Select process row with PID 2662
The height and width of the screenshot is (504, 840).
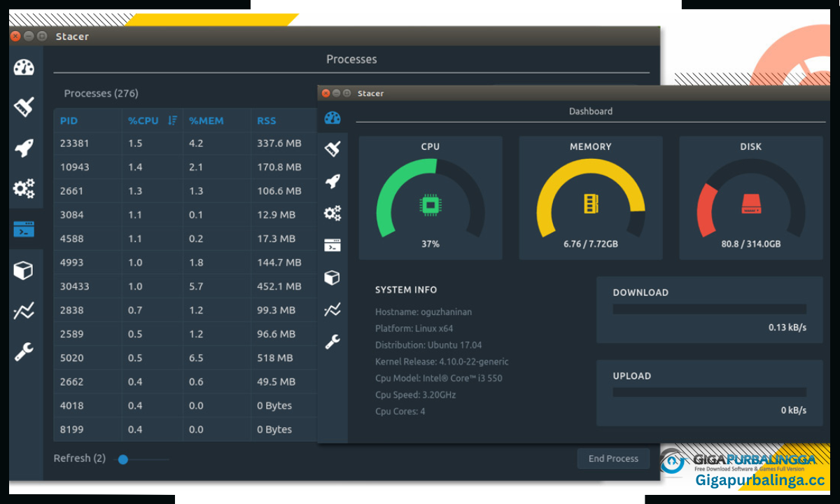click(x=185, y=381)
